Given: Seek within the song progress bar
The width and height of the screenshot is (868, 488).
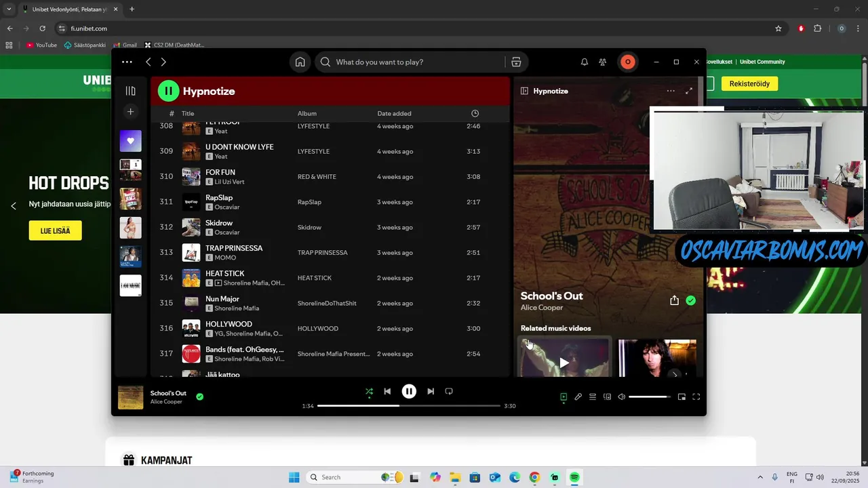Looking at the screenshot, I should click(409, 406).
